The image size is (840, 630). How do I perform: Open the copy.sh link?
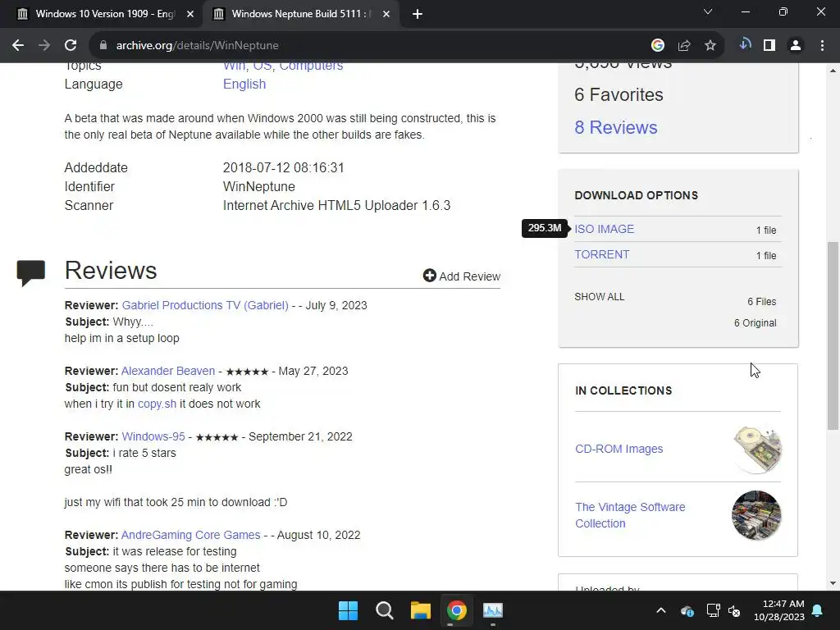coord(157,404)
